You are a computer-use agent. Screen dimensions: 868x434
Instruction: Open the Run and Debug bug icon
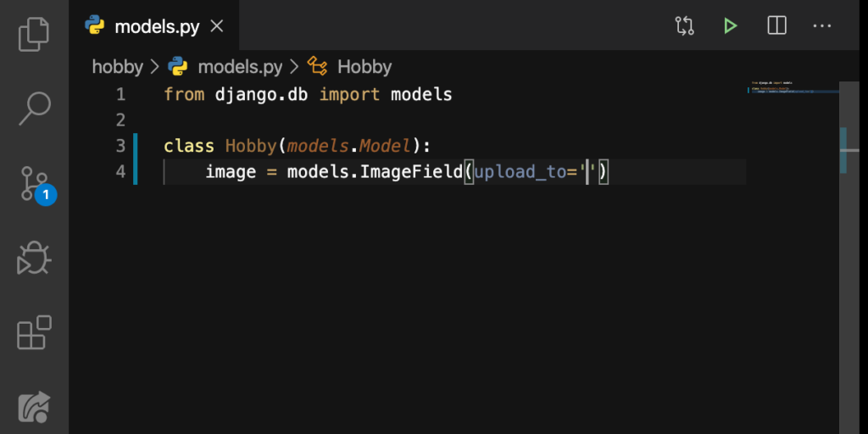click(34, 258)
